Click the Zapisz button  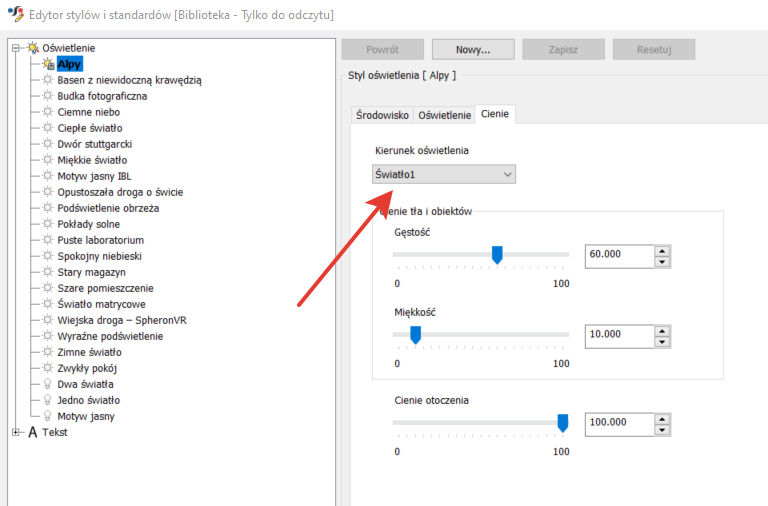click(563, 49)
